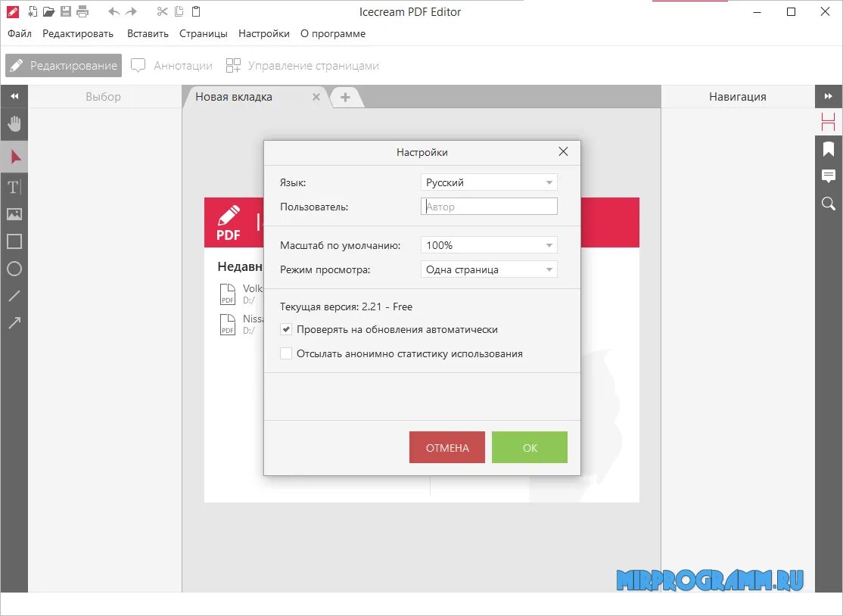Switch to Редактирование mode
Viewport: 843px width, 616px height.
pyautogui.click(x=64, y=66)
